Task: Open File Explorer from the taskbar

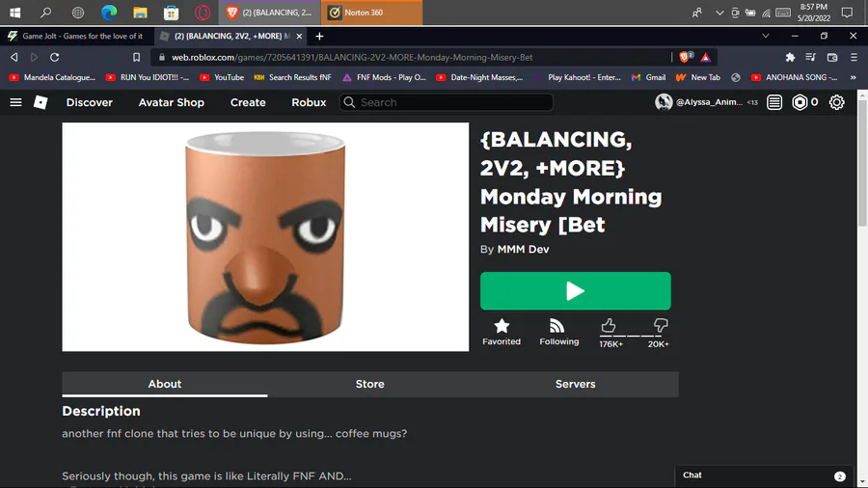Action: [140, 13]
